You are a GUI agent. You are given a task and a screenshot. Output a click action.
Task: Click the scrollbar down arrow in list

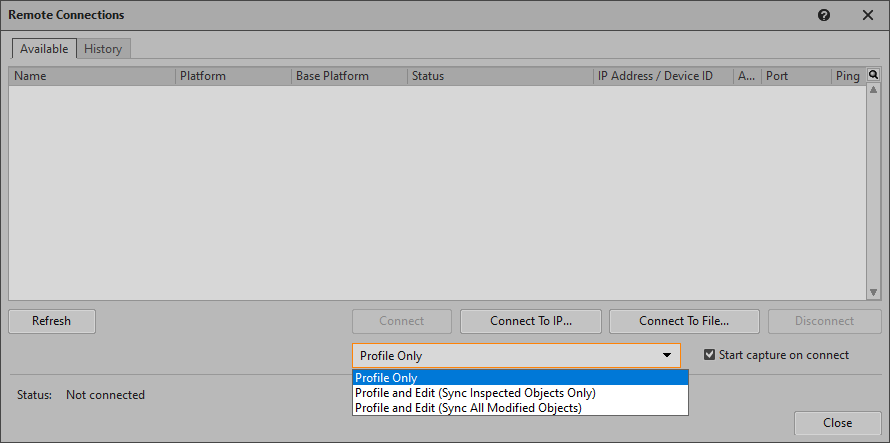click(873, 292)
